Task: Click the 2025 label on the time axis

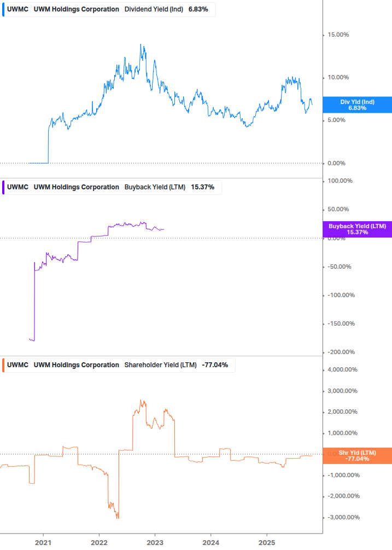Action: point(266,541)
